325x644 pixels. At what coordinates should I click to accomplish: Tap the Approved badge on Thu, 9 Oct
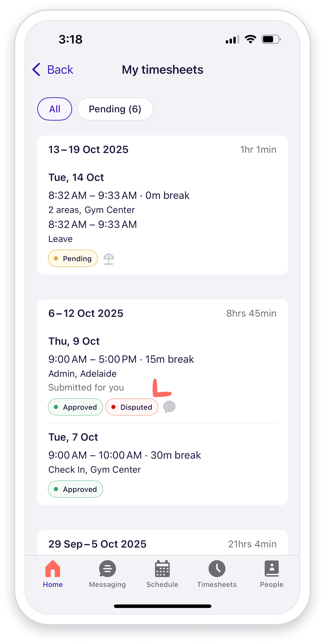[x=76, y=407]
